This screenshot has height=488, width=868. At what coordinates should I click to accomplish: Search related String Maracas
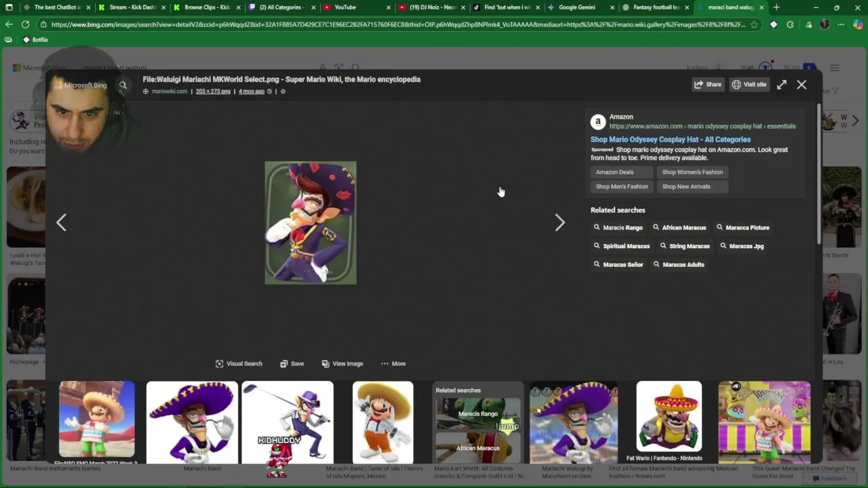click(684, 246)
